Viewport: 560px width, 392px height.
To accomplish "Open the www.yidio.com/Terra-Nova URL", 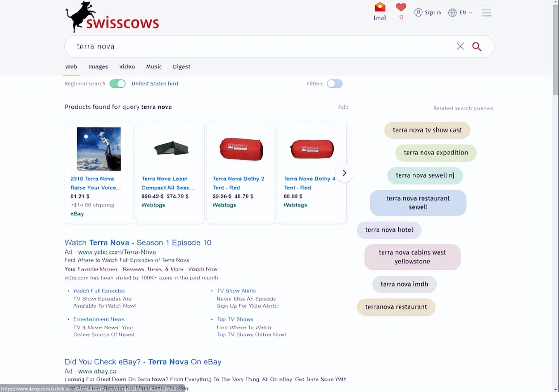I will tap(117, 252).
